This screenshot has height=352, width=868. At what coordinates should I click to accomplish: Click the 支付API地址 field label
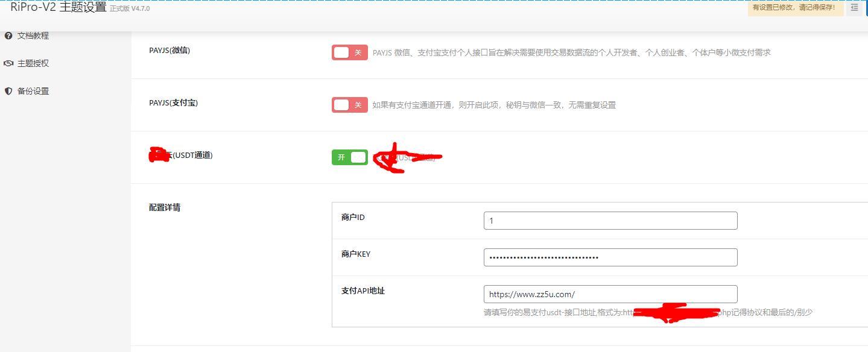coord(363,291)
